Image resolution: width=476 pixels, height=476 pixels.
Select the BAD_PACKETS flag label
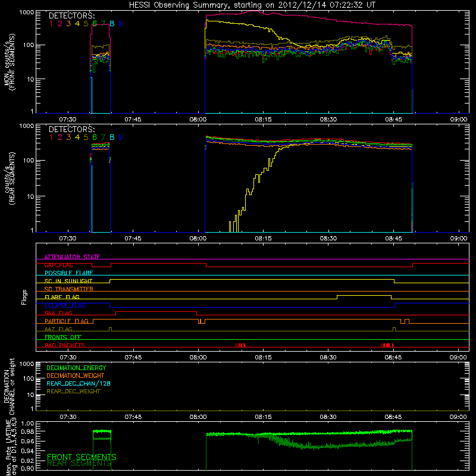click(x=65, y=345)
